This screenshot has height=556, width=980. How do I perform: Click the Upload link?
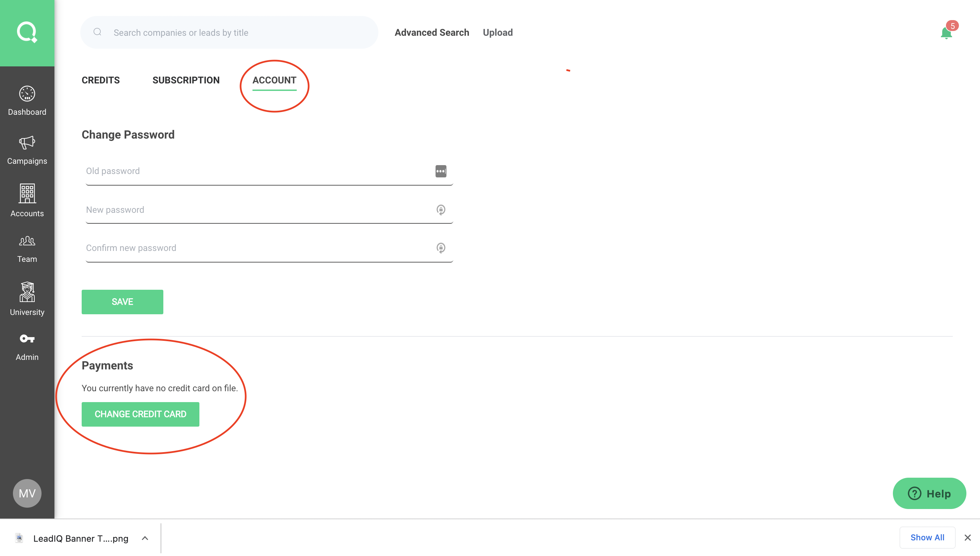[x=497, y=32]
